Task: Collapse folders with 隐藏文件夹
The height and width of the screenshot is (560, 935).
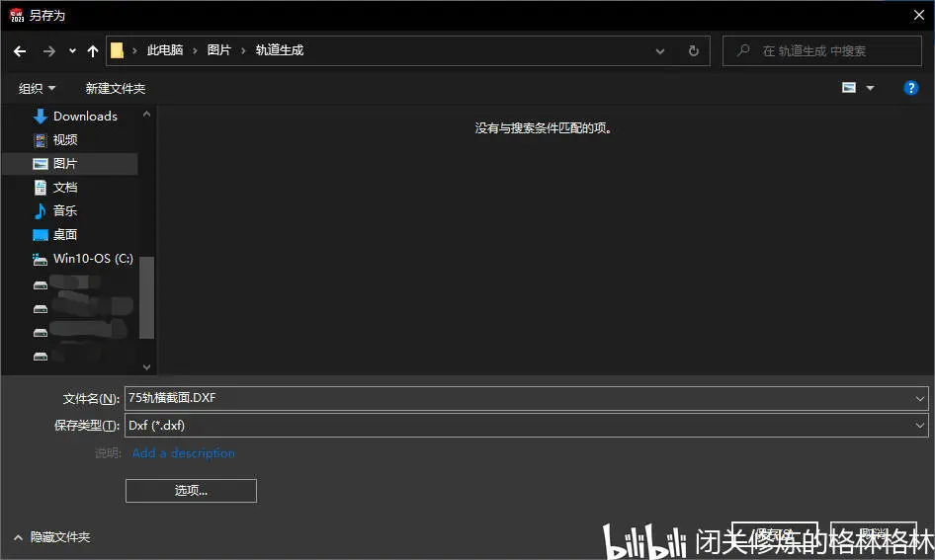Action: coord(51,537)
